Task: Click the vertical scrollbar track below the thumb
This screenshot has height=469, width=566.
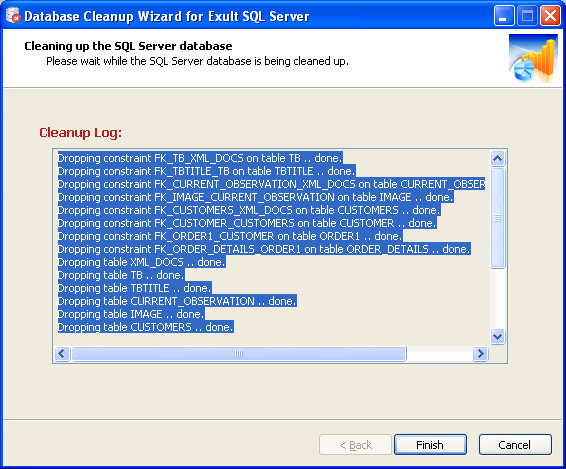Action: coord(497,299)
